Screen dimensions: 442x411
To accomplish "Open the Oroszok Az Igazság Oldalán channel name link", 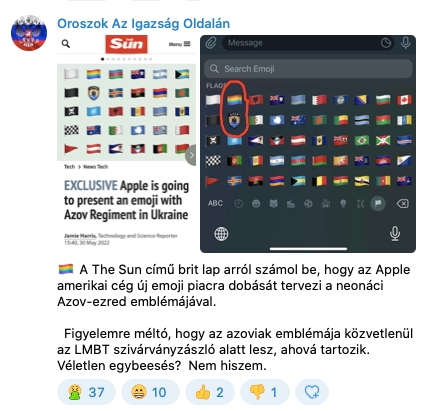I will [143, 24].
